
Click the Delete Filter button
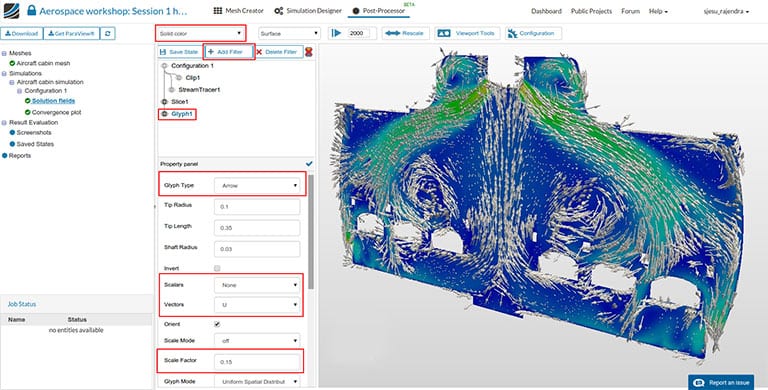tap(279, 51)
